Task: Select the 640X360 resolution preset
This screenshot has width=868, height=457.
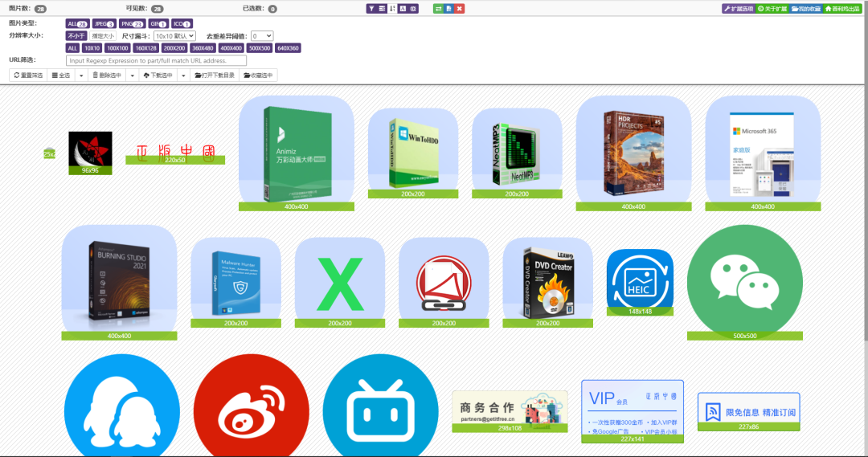Action: tap(288, 48)
